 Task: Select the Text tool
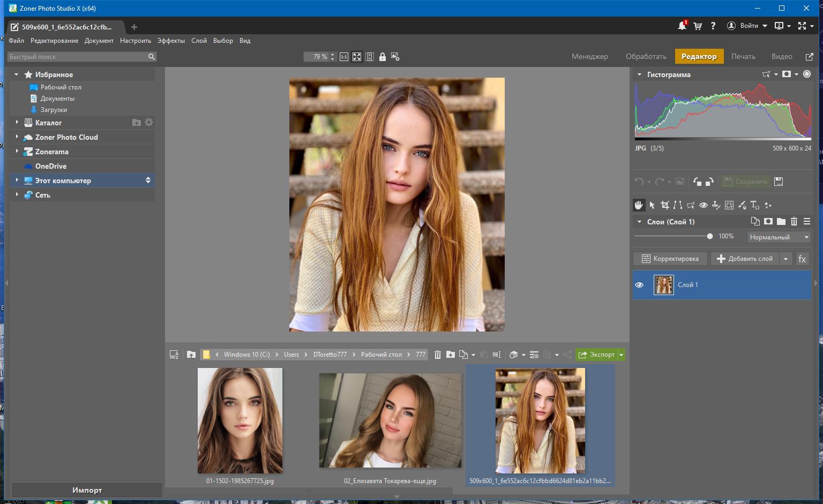(755, 205)
